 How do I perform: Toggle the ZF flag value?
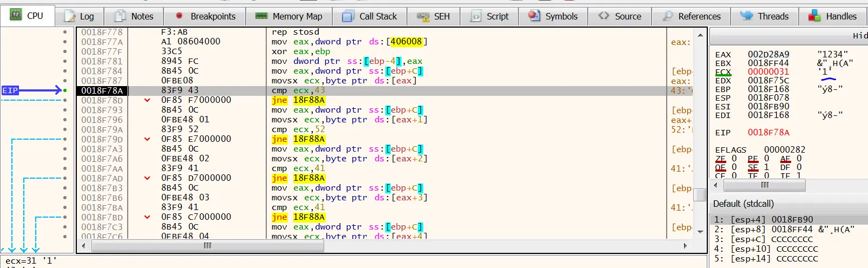click(x=734, y=159)
